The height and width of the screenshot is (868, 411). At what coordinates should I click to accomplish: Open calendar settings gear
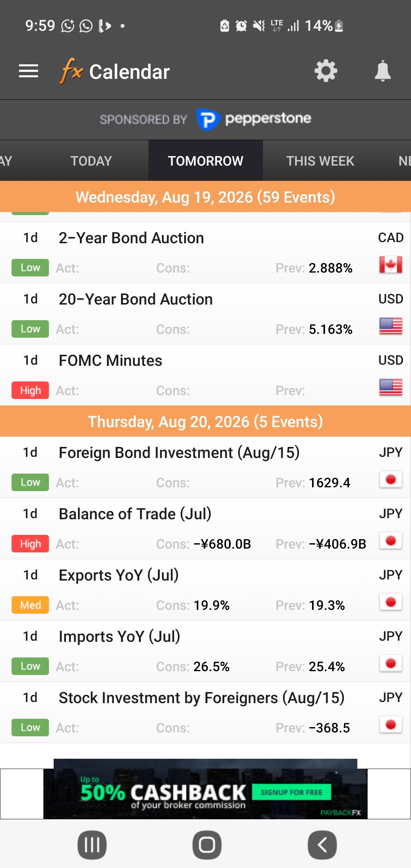click(326, 71)
